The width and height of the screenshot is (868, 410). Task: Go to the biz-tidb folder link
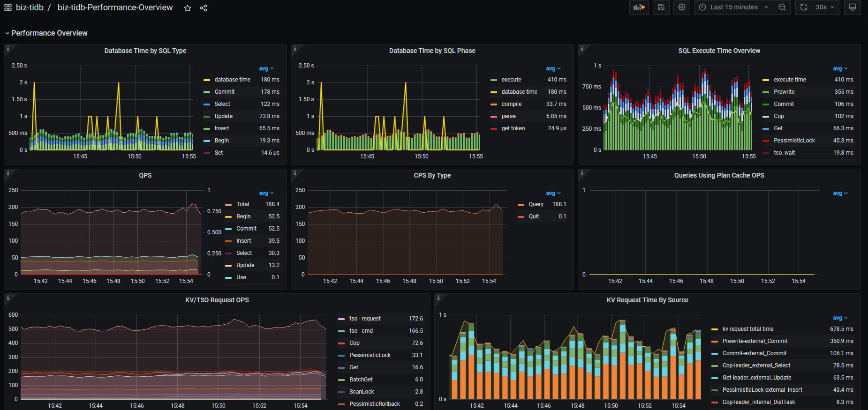click(x=30, y=7)
